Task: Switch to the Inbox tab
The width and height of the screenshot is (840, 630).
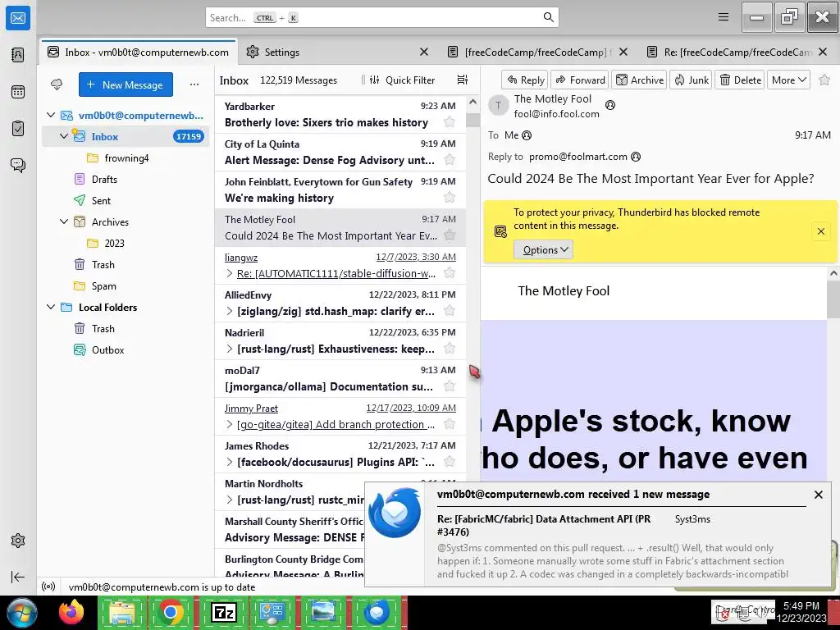Action: pyautogui.click(x=138, y=52)
